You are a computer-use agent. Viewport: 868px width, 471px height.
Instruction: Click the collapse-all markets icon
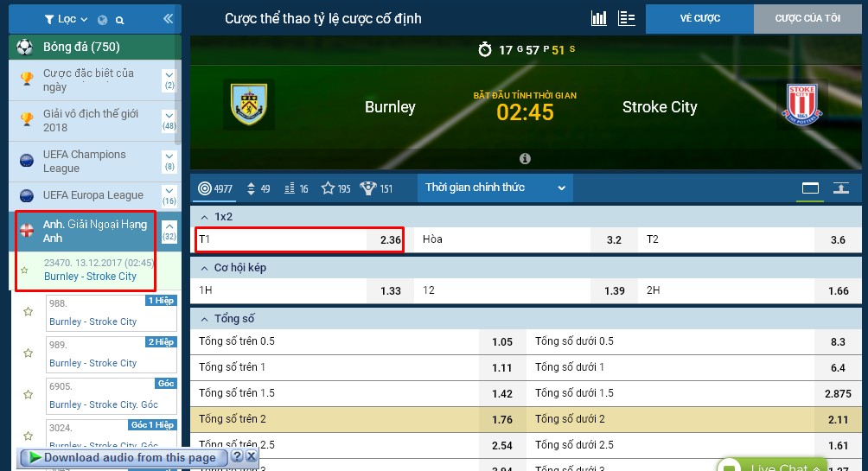click(841, 188)
